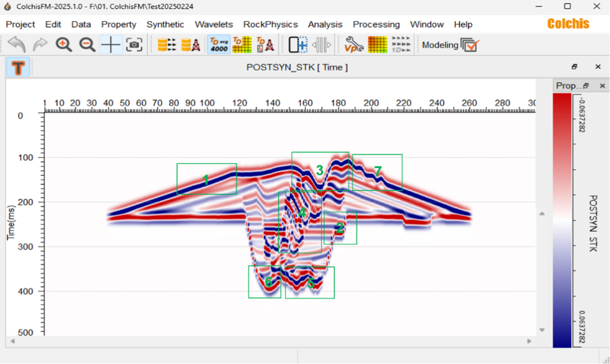Select the zoom in magnifier
Viewport: 610px width, 364px height.
click(64, 44)
